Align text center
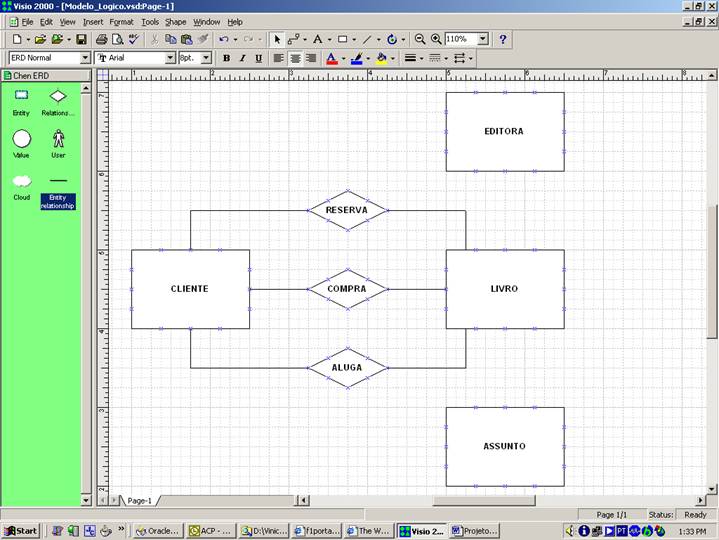 click(295, 58)
